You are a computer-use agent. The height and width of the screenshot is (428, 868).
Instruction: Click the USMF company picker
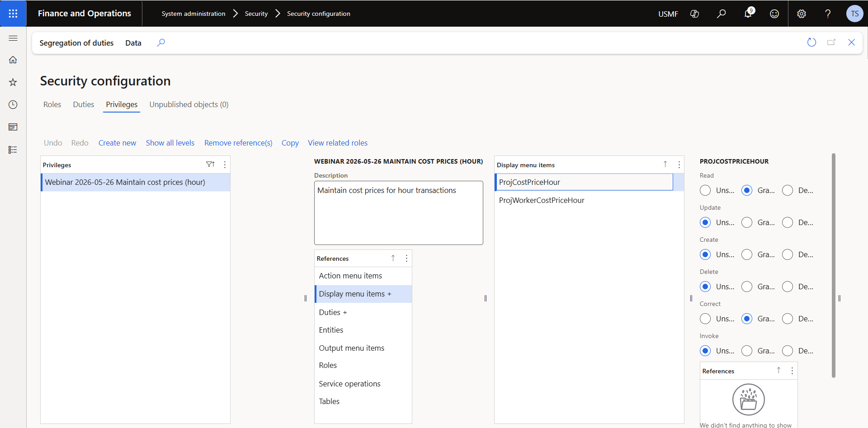click(x=668, y=14)
